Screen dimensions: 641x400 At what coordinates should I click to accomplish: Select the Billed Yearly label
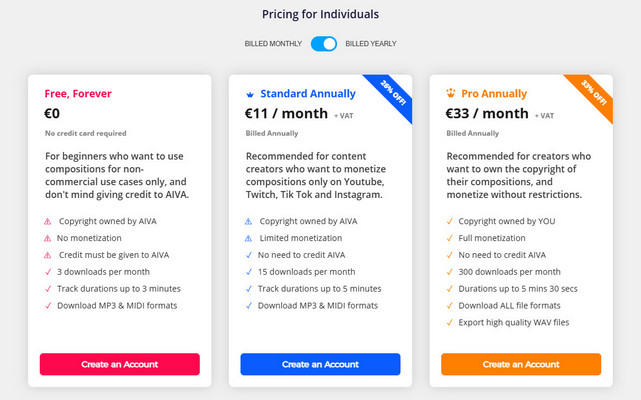[371, 44]
